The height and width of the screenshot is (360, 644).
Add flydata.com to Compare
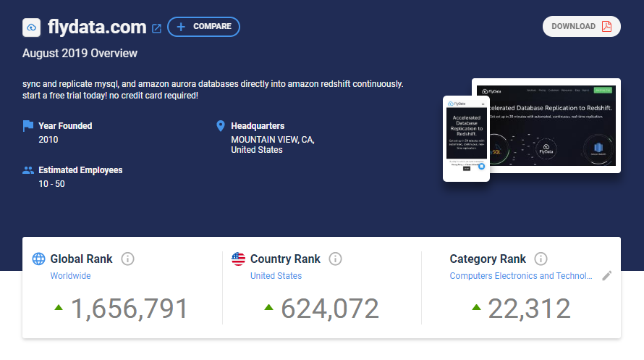pyautogui.click(x=204, y=27)
